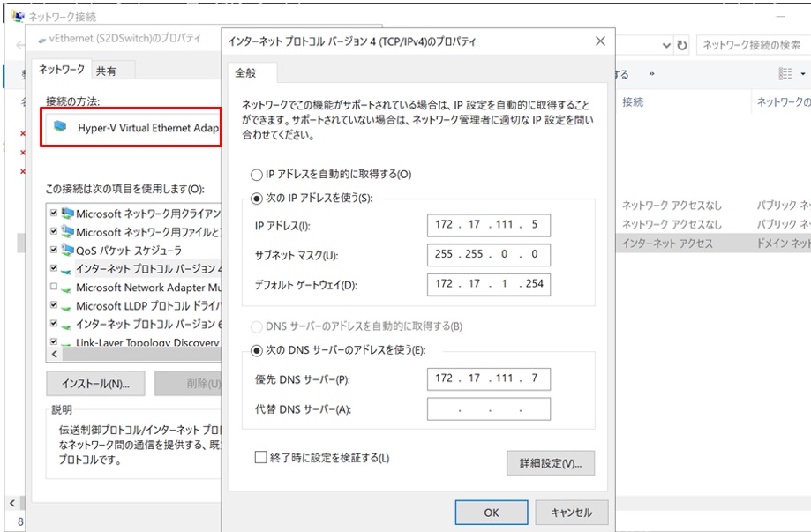
Task: Expand the toolbar overflow chevron (»)
Action: (x=651, y=74)
